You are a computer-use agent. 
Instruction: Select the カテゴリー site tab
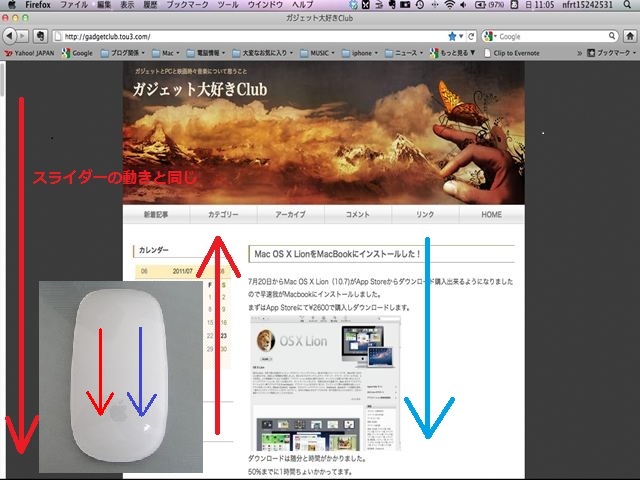223,214
